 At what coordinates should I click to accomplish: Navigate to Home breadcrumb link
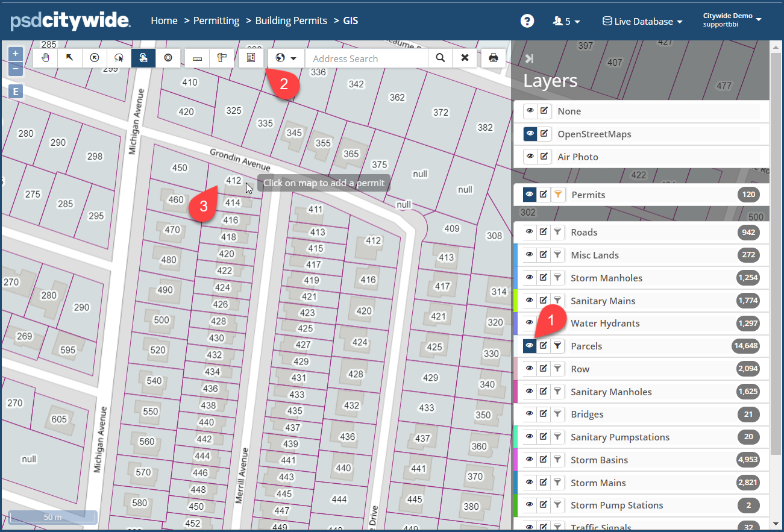pyautogui.click(x=164, y=20)
